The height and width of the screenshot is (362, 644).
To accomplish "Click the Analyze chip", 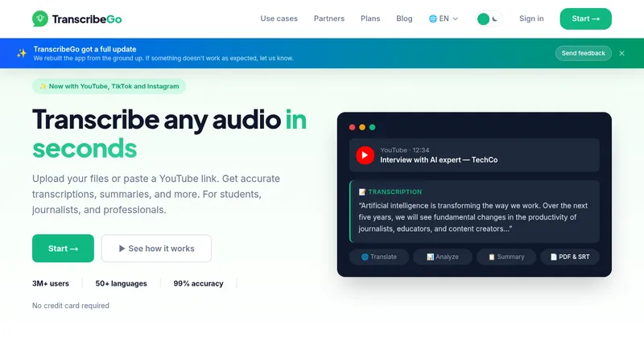I will [442, 257].
